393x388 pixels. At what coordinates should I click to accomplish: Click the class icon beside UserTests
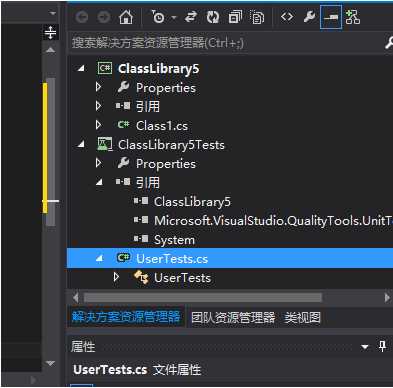point(141,277)
